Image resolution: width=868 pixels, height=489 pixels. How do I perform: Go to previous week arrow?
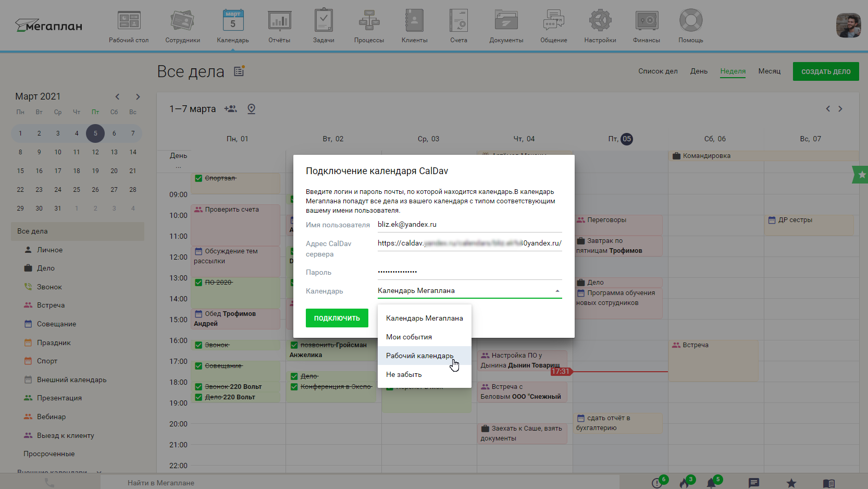(x=828, y=109)
